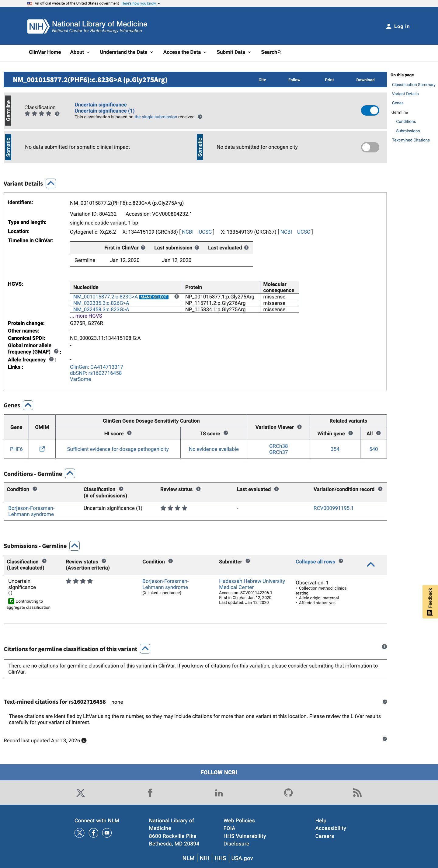
Task: Click help icon next to MANE SELECT
Action: (x=176, y=297)
